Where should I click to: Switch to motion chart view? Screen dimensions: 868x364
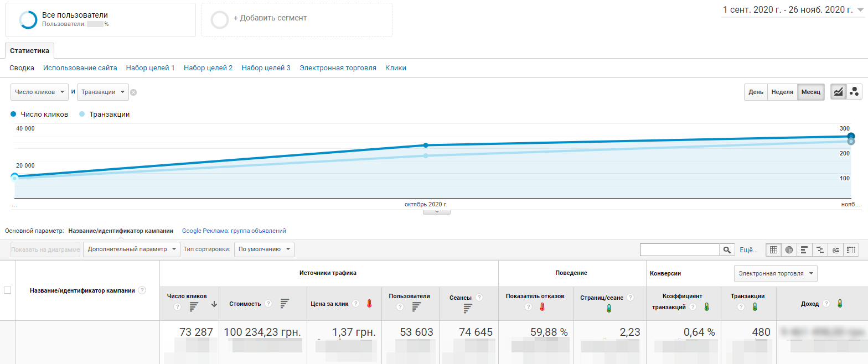854,92
